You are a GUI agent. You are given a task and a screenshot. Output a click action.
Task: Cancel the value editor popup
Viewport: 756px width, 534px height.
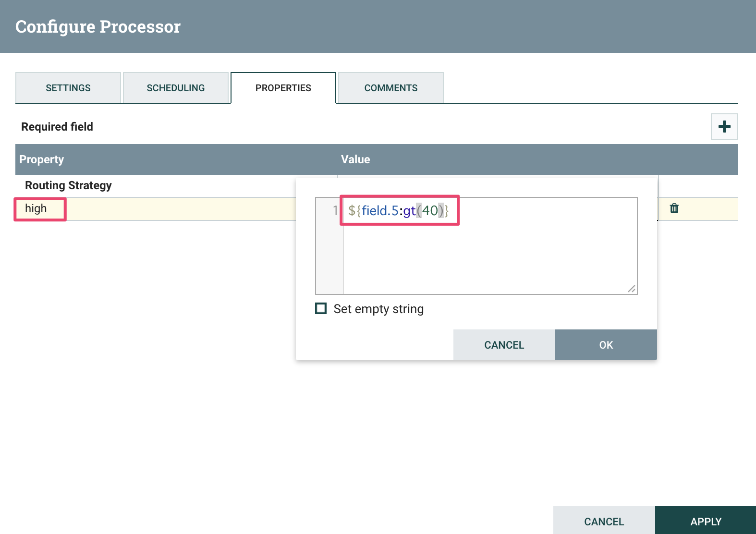(504, 345)
